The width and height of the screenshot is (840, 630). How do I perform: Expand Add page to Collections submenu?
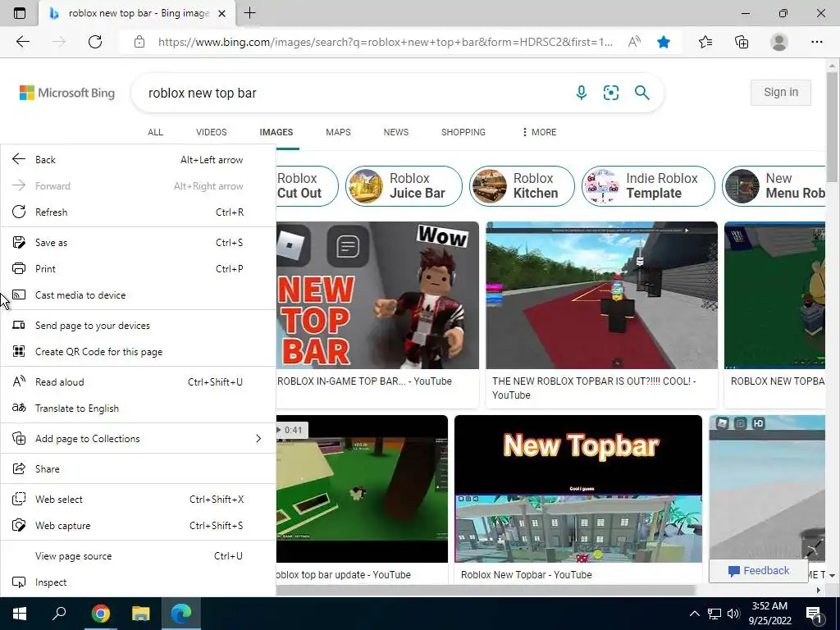click(x=138, y=439)
